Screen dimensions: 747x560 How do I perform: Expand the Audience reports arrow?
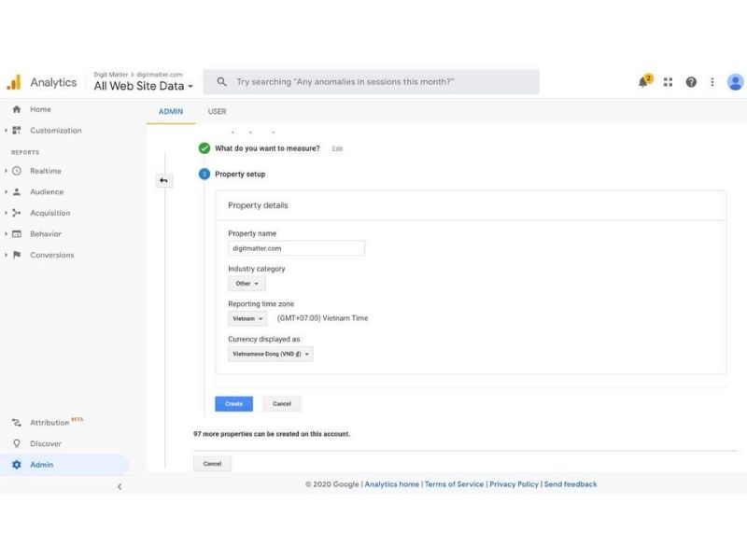(6, 191)
